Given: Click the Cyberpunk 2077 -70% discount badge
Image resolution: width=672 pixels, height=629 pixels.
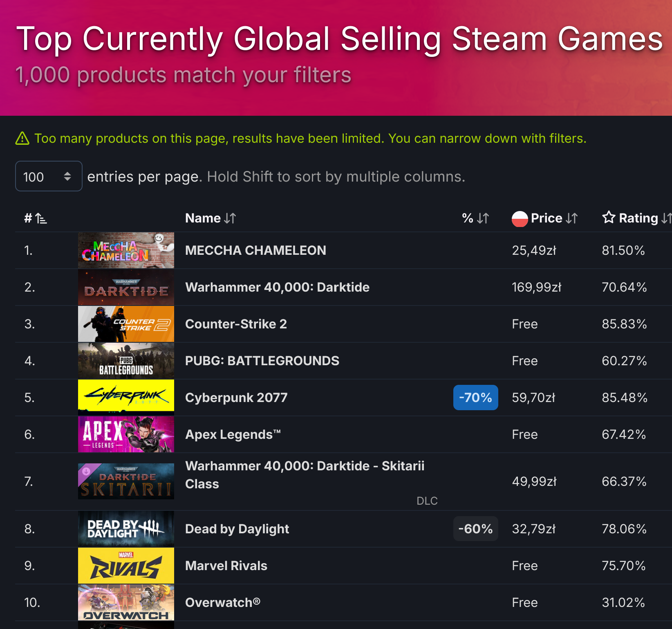Looking at the screenshot, I should click(x=475, y=398).
